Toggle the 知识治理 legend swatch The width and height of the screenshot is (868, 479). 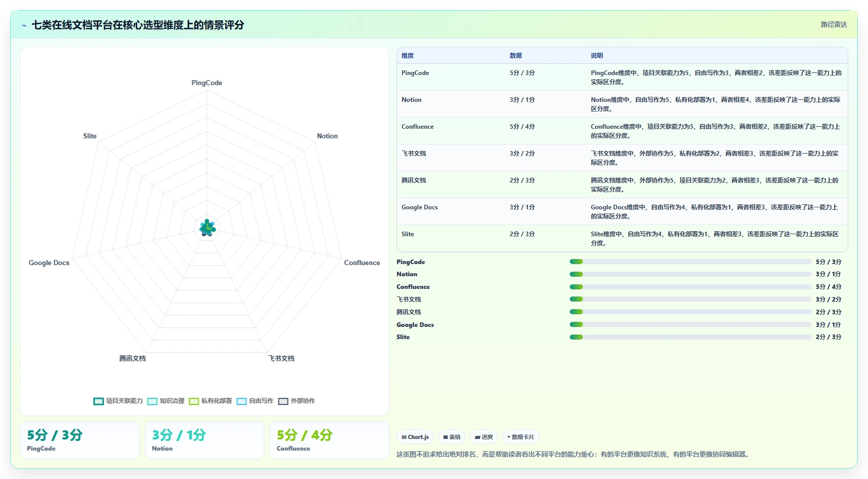pyautogui.click(x=152, y=401)
